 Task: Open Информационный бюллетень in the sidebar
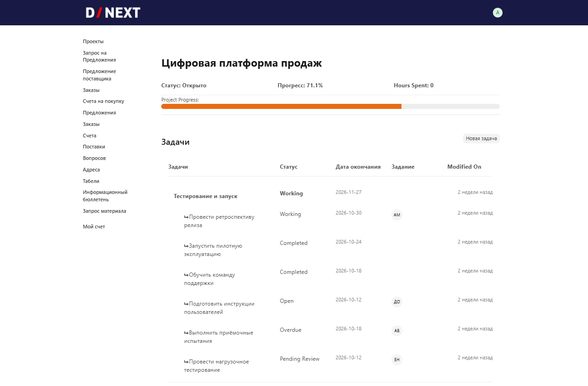click(105, 196)
